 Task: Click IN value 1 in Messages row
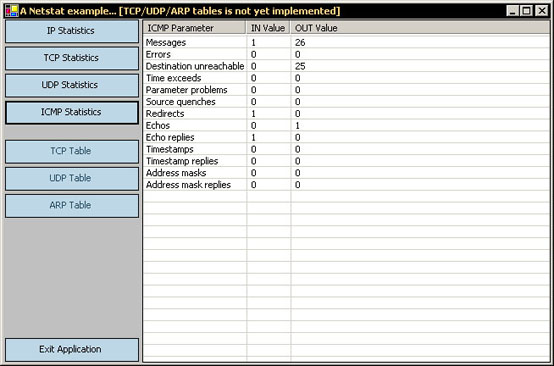(x=253, y=43)
